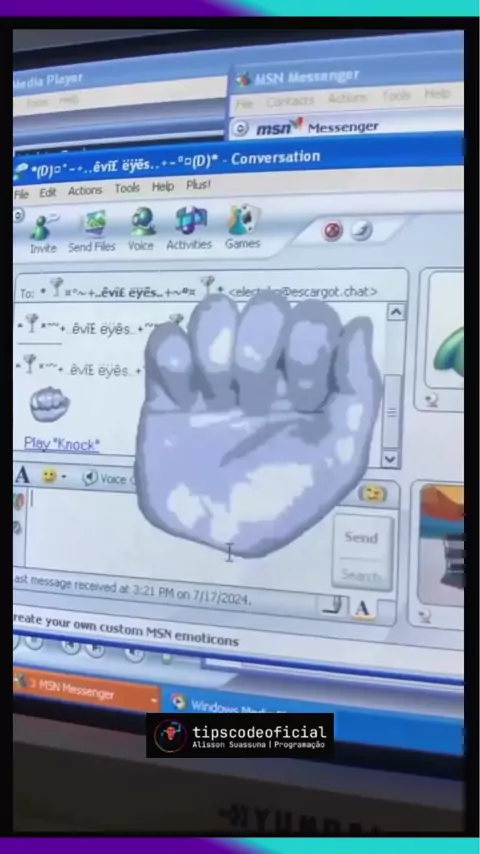The height and width of the screenshot is (854, 480).
Task: Click "Create your own custom MSN emoticons" ad
Action: (126, 629)
